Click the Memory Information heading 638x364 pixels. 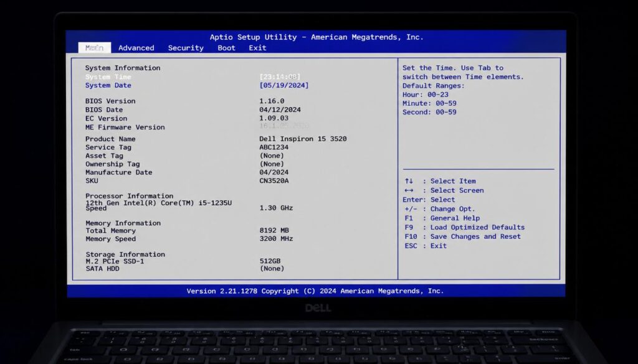point(123,223)
